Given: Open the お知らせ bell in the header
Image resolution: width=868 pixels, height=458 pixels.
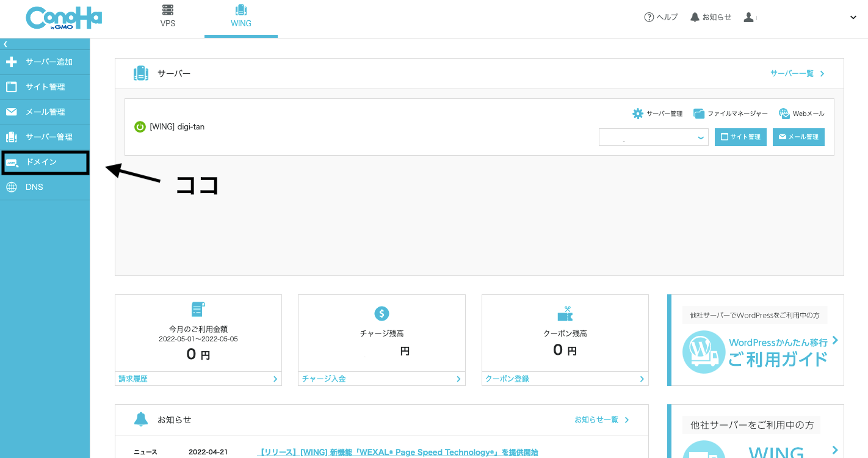Looking at the screenshot, I should pos(711,17).
